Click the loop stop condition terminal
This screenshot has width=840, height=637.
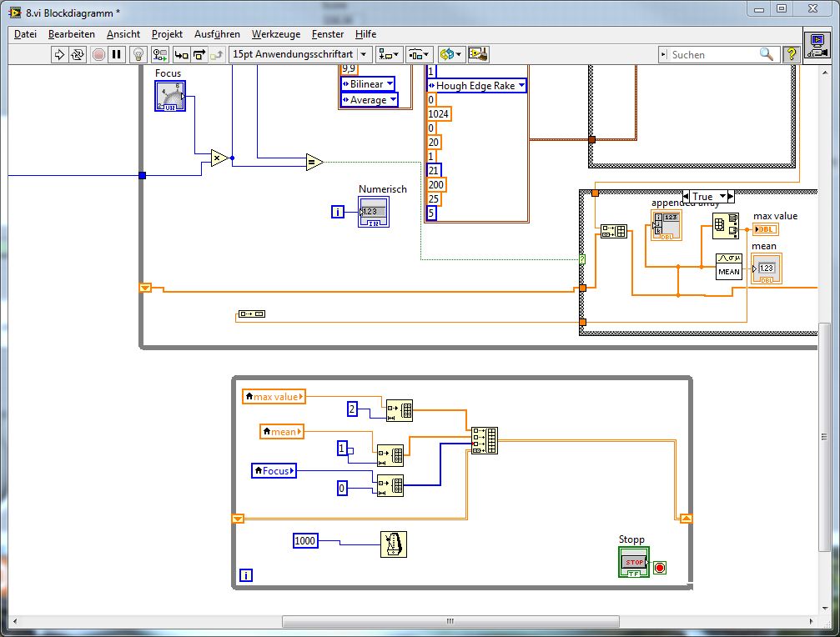pyautogui.click(x=660, y=568)
